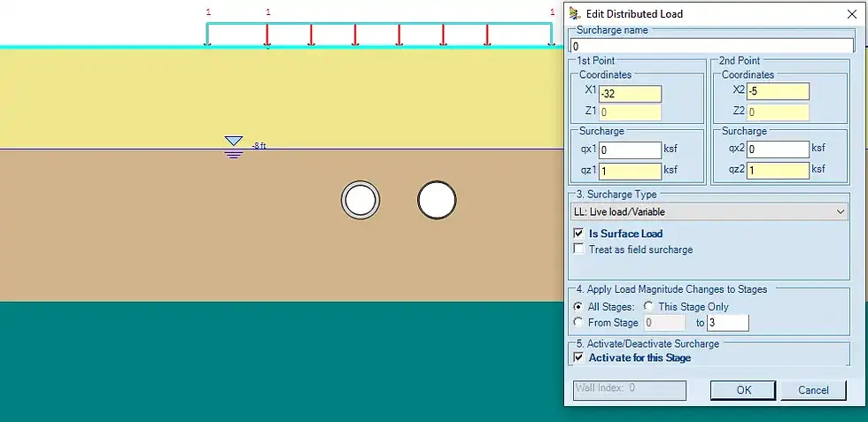
Task: Click the -8 ft water level label
Action: click(x=259, y=146)
